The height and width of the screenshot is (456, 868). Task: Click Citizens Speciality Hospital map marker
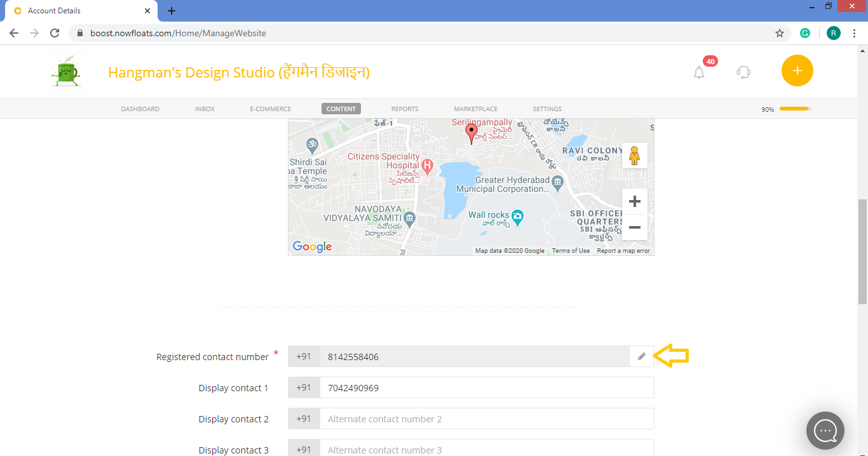coord(428,166)
